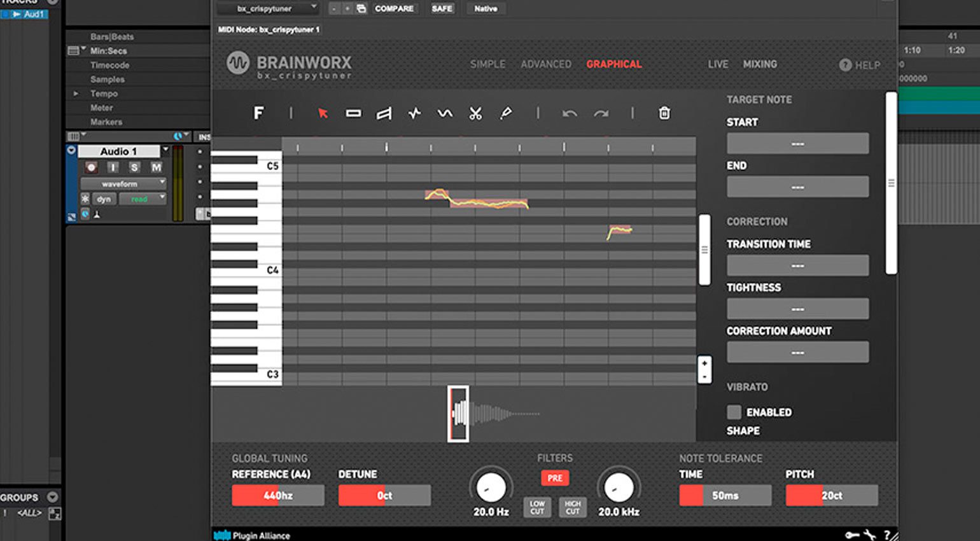This screenshot has height=541, width=980.
Task: Open the read automation mode dropdown
Action: 143,199
